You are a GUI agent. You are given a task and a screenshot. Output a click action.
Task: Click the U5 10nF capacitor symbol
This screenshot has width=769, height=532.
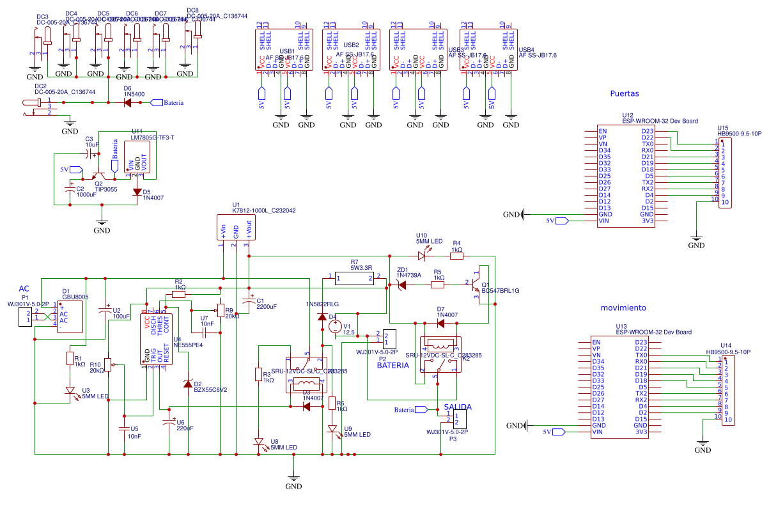[124, 429]
